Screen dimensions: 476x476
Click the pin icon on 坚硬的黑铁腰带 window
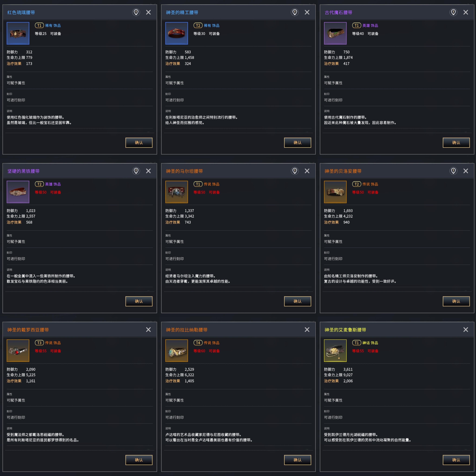point(136,171)
